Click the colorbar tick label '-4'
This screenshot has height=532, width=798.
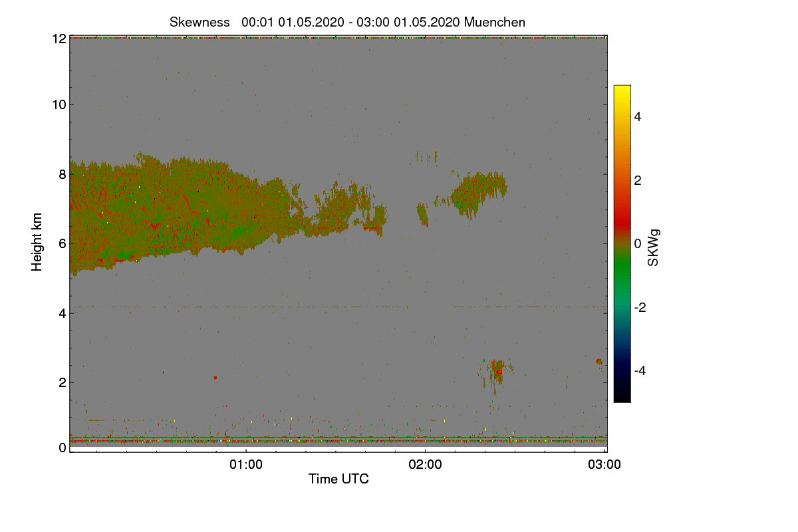(640, 370)
